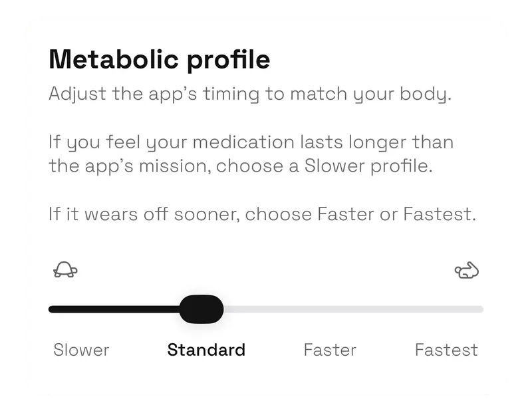The width and height of the screenshot is (532, 411).
Task: Select the turtle symbol above the slider
Action: click(64, 270)
